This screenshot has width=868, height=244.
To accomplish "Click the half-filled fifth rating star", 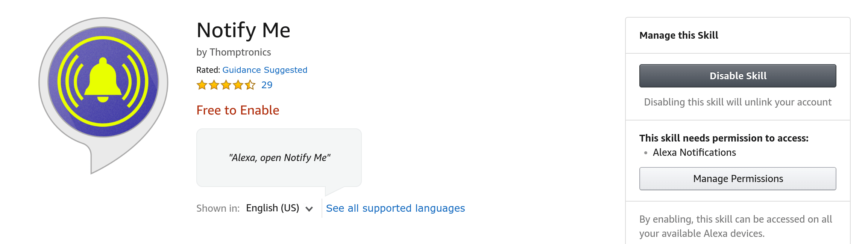I will [x=250, y=85].
